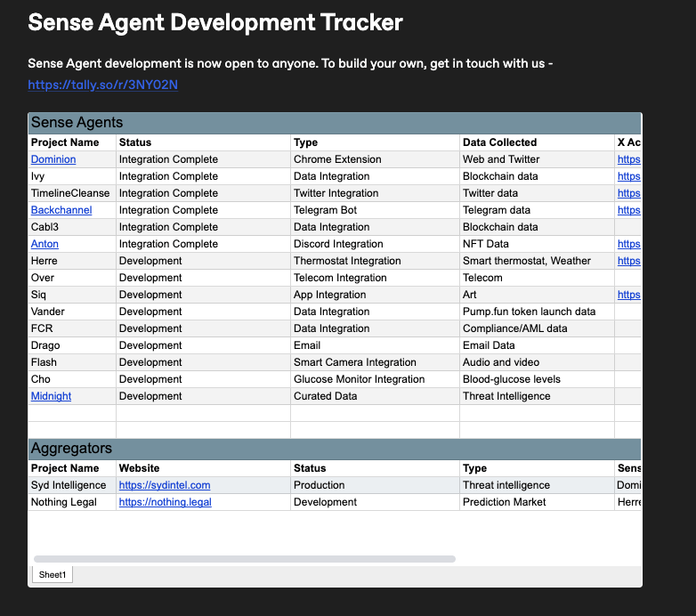Select the Chrome Extension type cell
Screen dimensions: 696x616
[x=337, y=159]
